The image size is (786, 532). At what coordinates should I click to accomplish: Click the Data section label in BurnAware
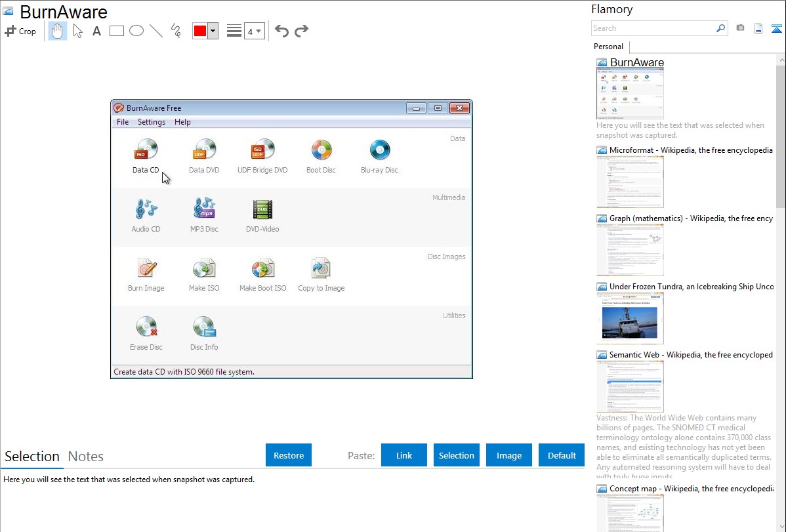pyautogui.click(x=458, y=138)
